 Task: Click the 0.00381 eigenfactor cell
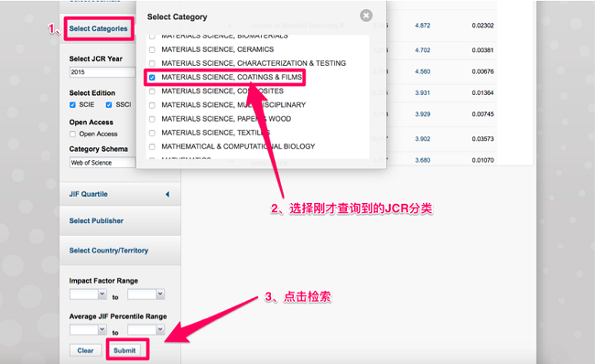click(x=483, y=50)
